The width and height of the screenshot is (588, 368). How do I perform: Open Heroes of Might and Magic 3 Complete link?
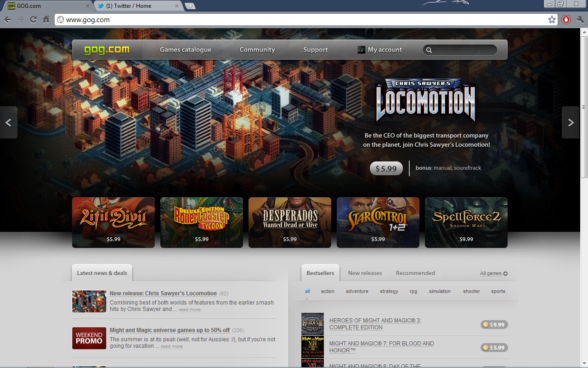point(375,324)
